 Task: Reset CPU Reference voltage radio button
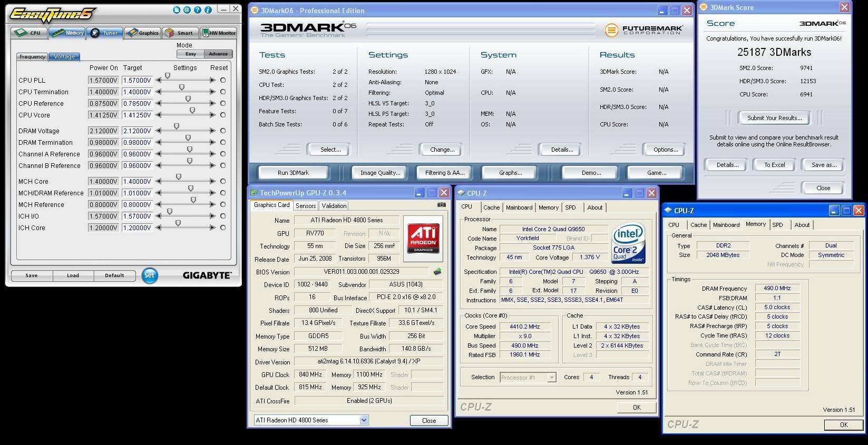click(x=223, y=103)
